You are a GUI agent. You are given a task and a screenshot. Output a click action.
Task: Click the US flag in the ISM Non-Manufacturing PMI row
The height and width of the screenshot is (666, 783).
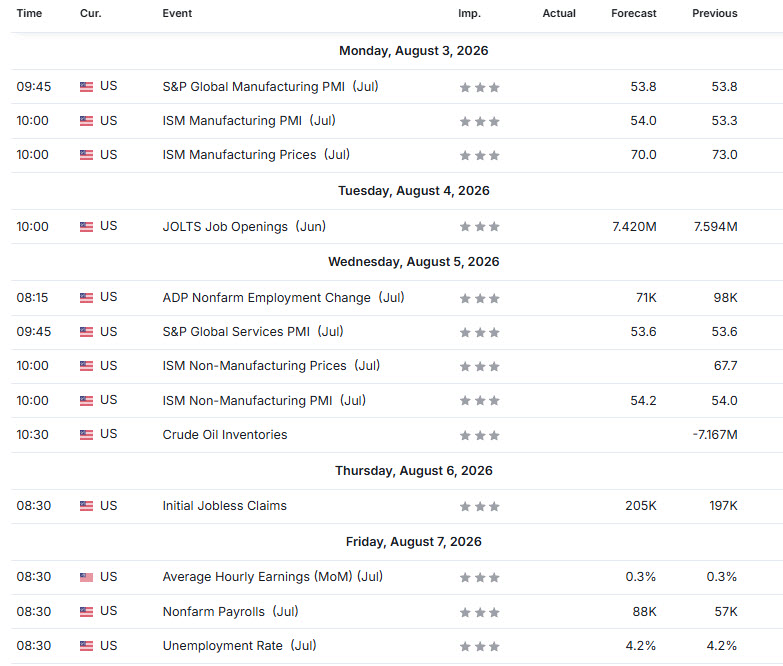tap(86, 400)
